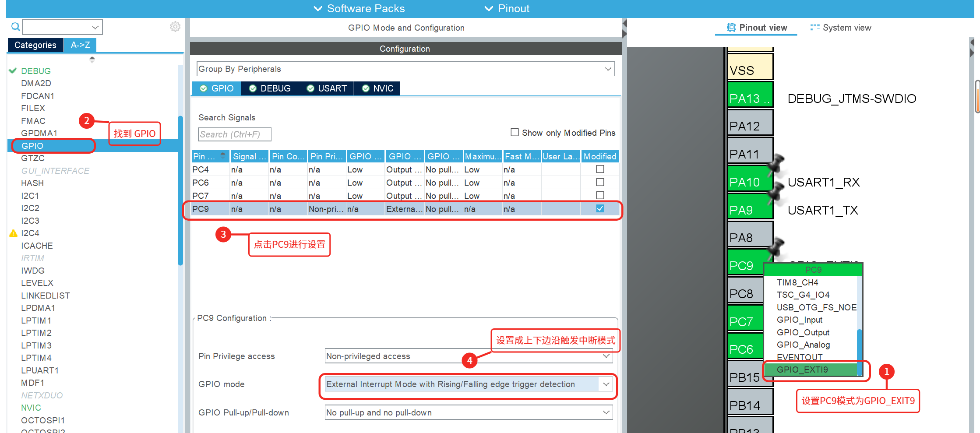Sort table by Signal column header

pyautogui.click(x=250, y=156)
